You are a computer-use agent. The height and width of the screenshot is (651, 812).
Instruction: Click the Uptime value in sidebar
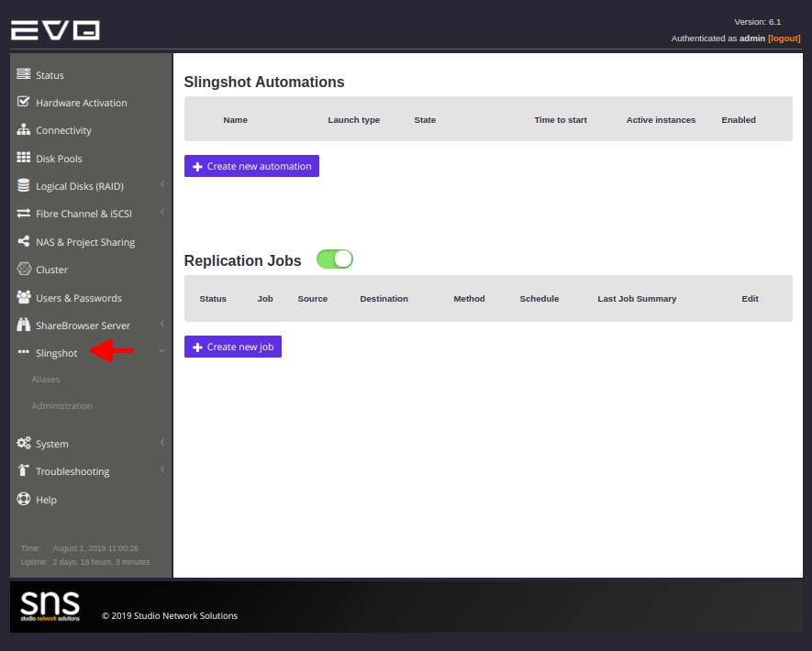point(101,562)
